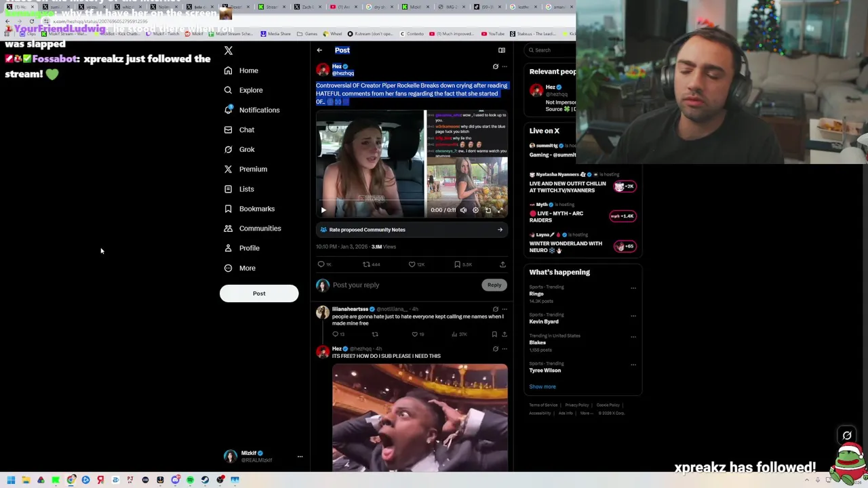This screenshot has width=868, height=488.
Task: Click Rate proposed Community Notes
Action: coord(412,230)
